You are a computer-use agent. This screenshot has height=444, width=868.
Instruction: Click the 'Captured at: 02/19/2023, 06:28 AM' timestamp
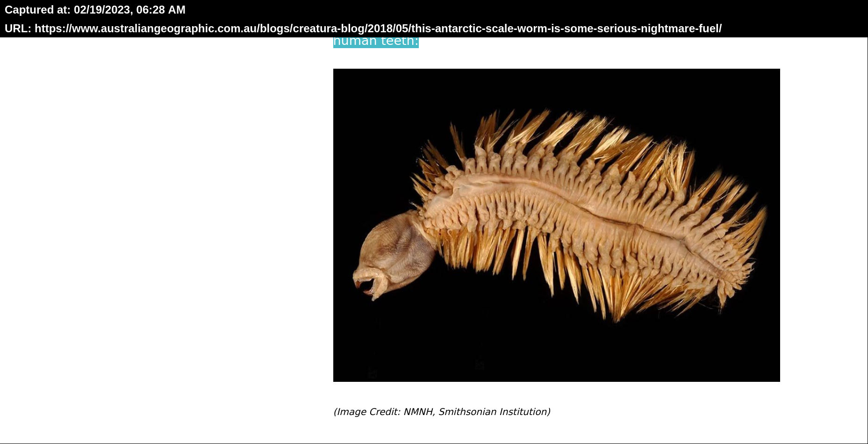click(x=95, y=10)
